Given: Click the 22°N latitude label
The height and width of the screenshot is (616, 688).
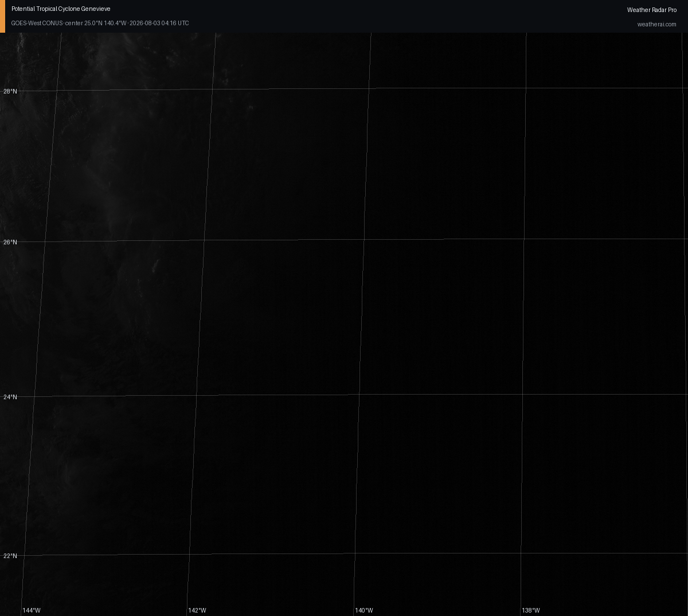Looking at the screenshot, I should 10,556.
